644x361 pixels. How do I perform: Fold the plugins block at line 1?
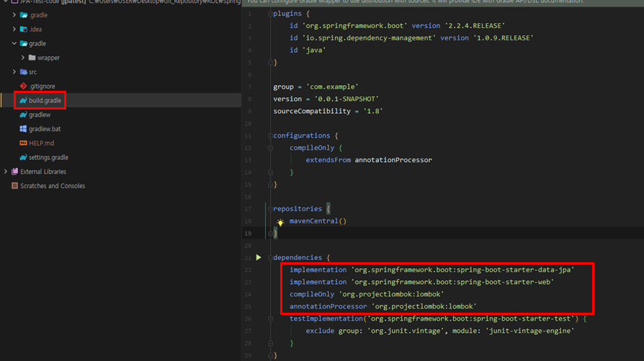click(270, 14)
